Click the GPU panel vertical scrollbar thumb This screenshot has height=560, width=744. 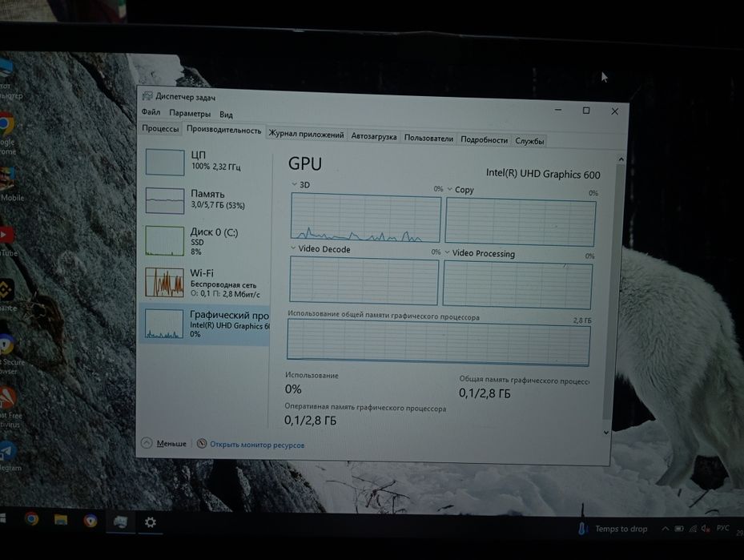pos(614,292)
